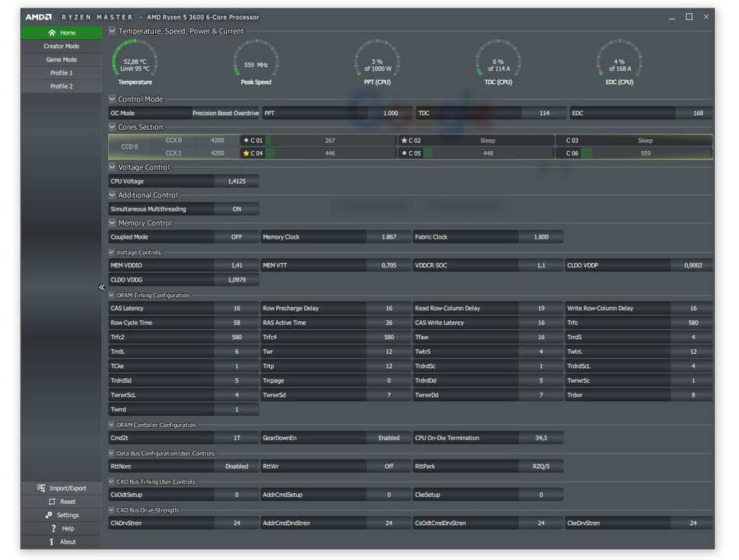The height and width of the screenshot is (560, 739).
Task: Open CPU On-Die Termination 34,3 dropdown
Action: pos(541,438)
